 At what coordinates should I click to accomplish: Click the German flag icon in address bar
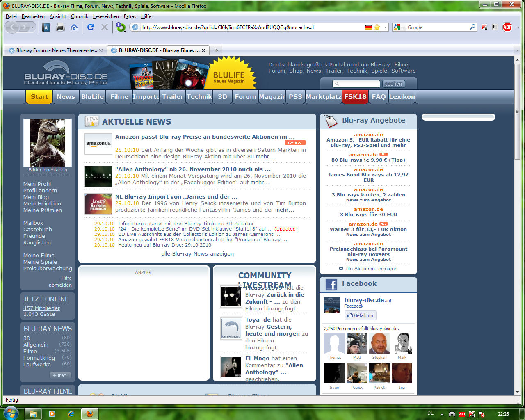(x=369, y=27)
